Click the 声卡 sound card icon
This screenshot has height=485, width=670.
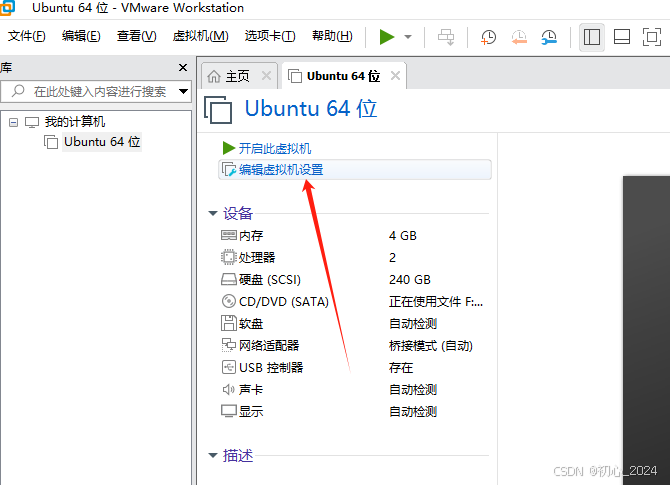point(229,389)
